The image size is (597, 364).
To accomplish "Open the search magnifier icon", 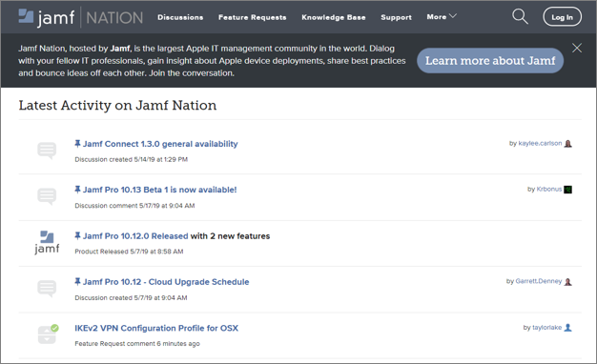I will [x=520, y=17].
